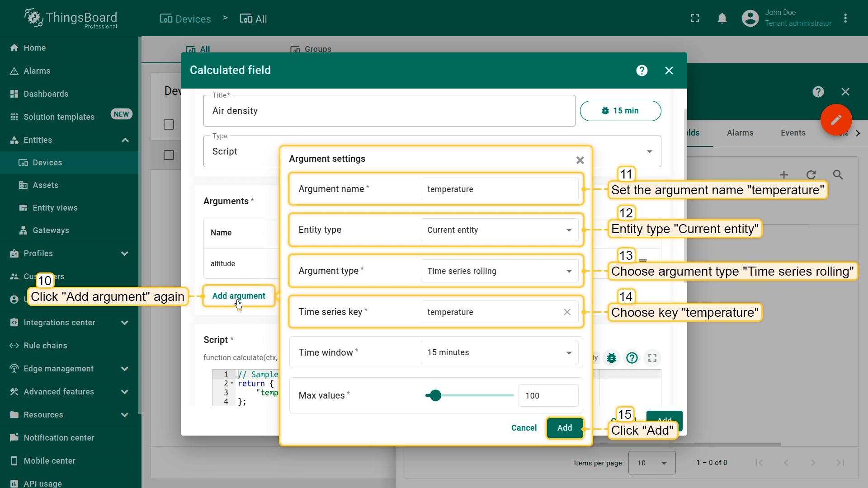Check the second device row checkbox

pos(169,155)
